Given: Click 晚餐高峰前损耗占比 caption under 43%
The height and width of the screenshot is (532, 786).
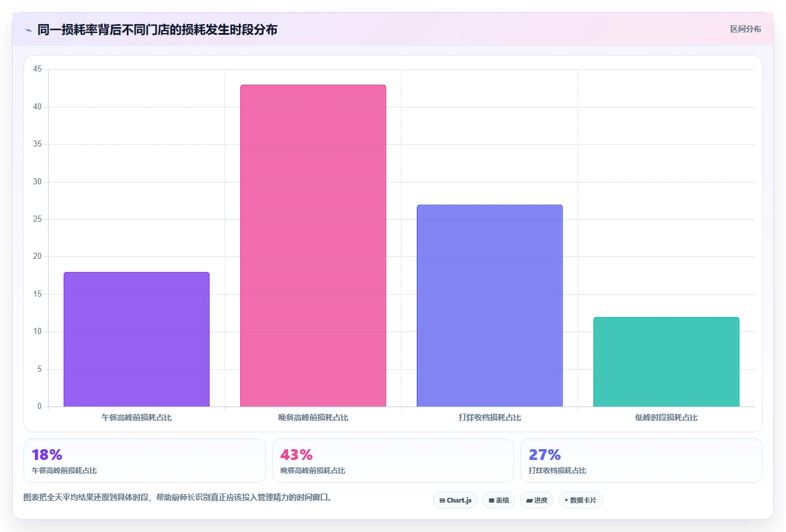Looking at the screenshot, I should tap(313, 471).
